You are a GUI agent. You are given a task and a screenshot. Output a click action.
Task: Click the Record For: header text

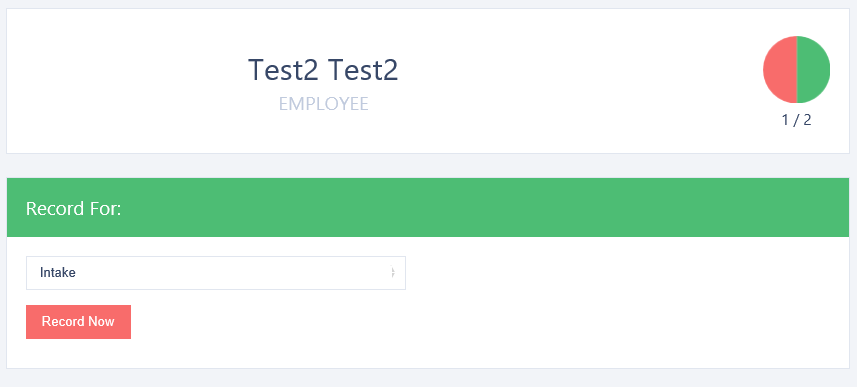73,208
